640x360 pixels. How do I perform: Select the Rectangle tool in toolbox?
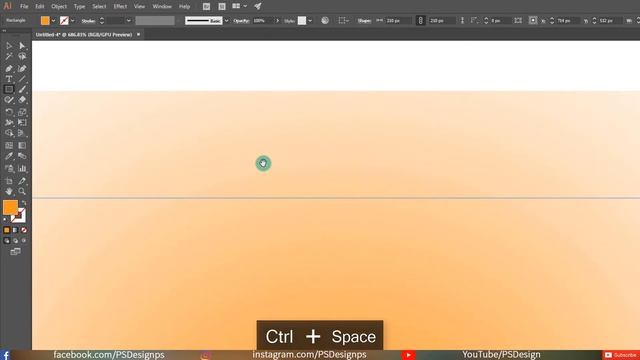tap(9, 89)
